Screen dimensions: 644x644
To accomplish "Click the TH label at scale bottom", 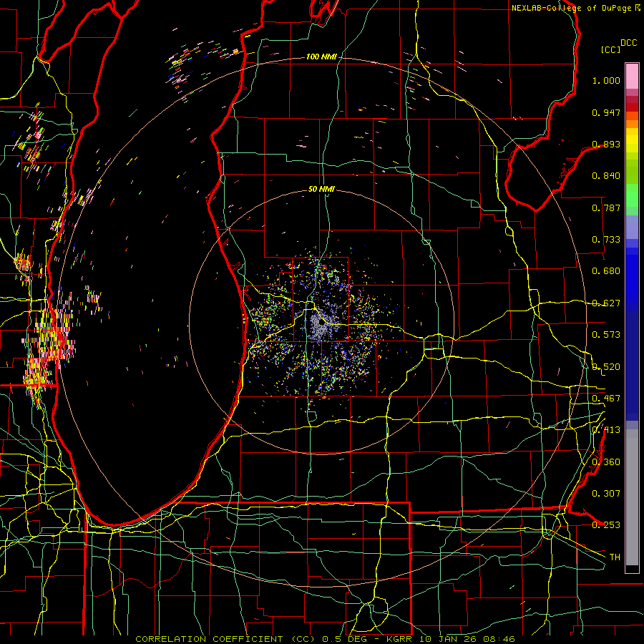I will pos(615,557).
